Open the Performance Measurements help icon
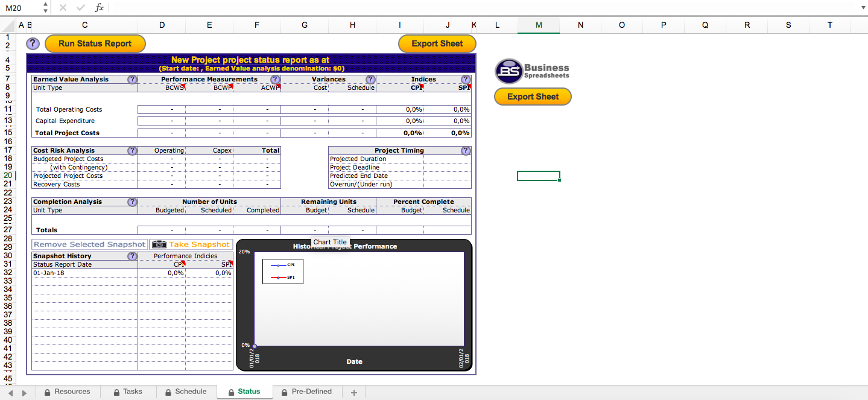 276,79
